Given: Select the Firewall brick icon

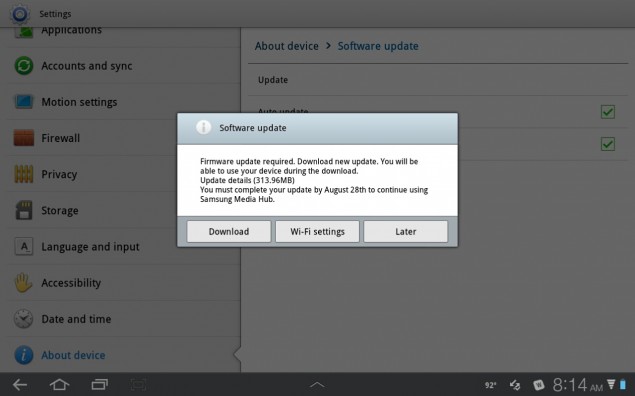Looking at the screenshot, I should coord(24,138).
